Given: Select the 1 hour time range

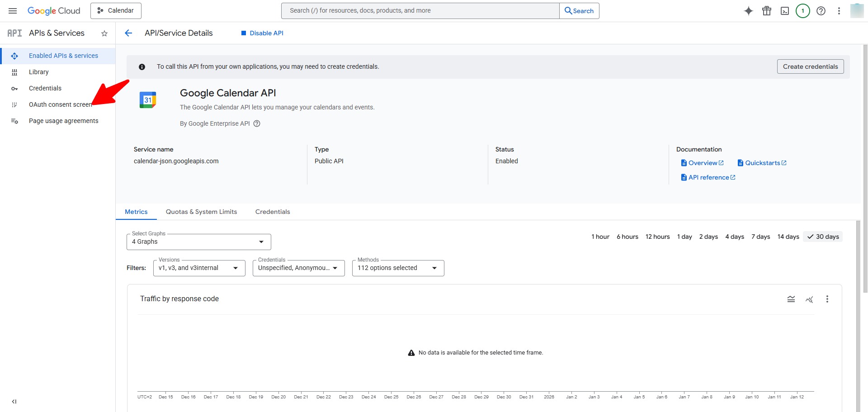Looking at the screenshot, I should [x=600, y=237].
